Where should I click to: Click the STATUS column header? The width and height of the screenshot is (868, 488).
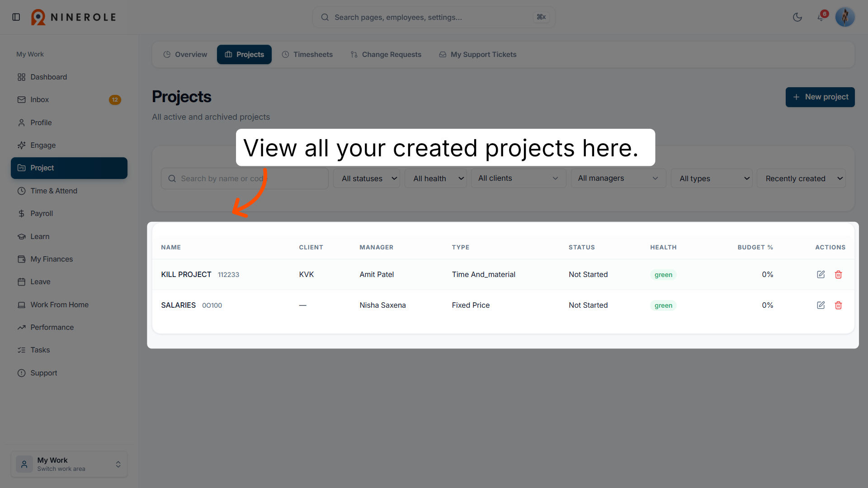click(582, 247)
